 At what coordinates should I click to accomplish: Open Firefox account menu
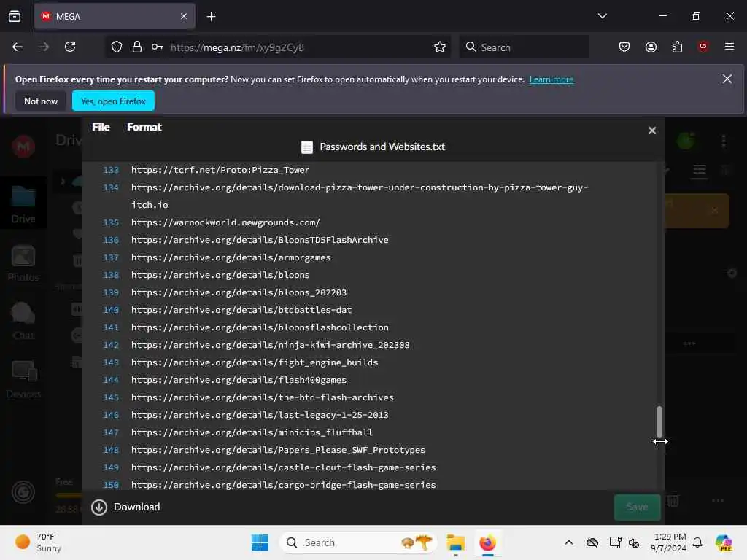point(651,47)
